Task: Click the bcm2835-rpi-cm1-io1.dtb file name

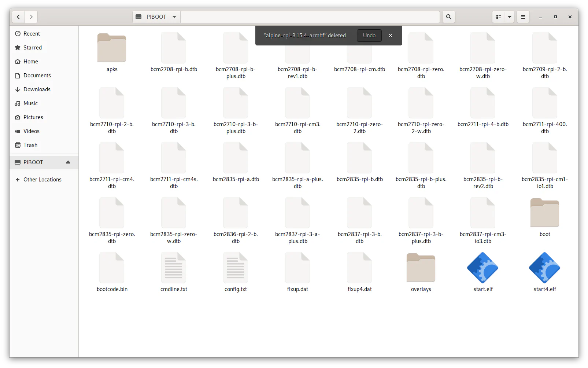Action: coord(545,183)
